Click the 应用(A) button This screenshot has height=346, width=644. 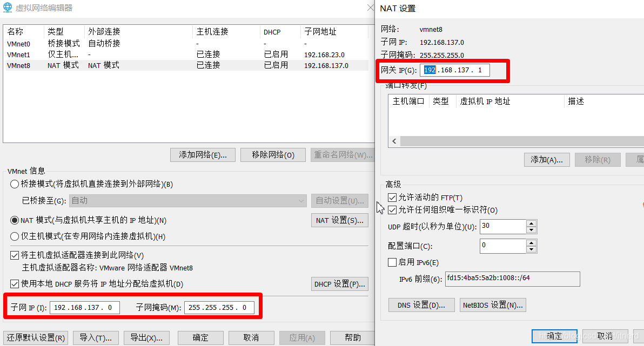coord(303,338)
